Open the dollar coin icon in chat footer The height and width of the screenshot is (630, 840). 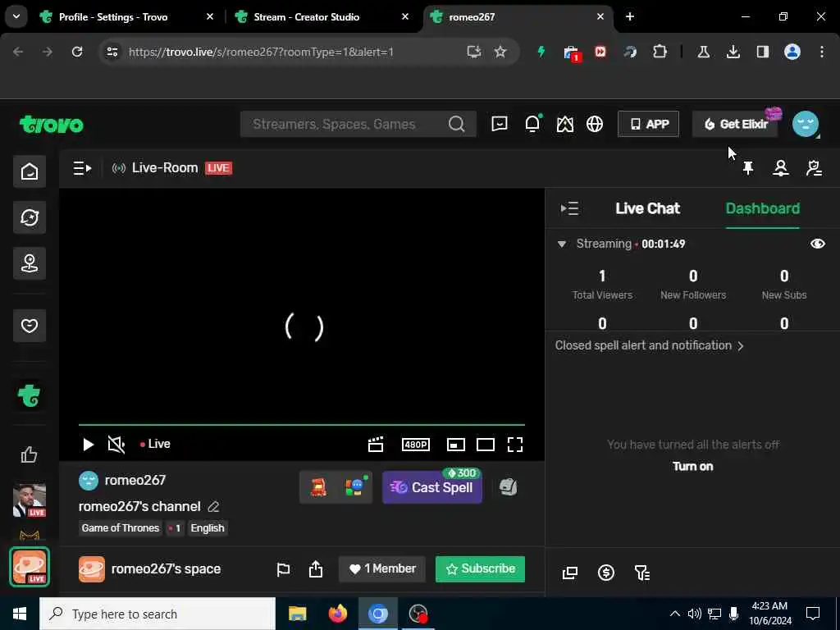pyautogui.click(x=606, y=573)
